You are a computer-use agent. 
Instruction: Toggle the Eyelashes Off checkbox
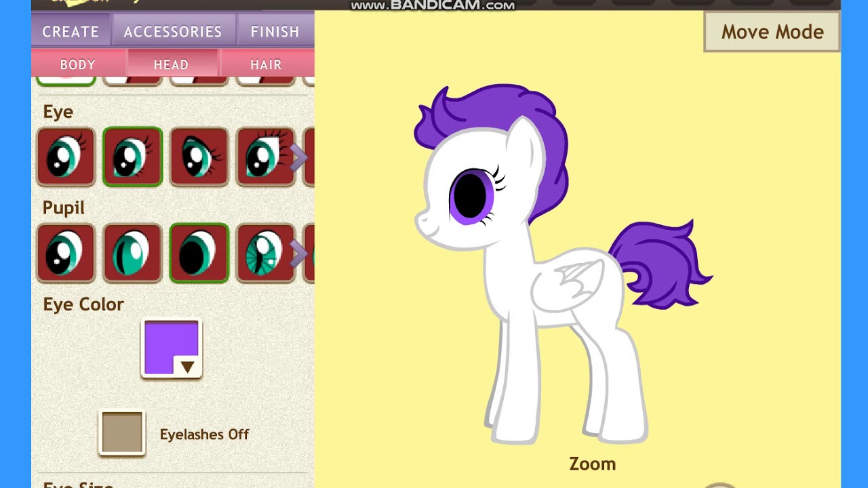click(x=122, y=432)
